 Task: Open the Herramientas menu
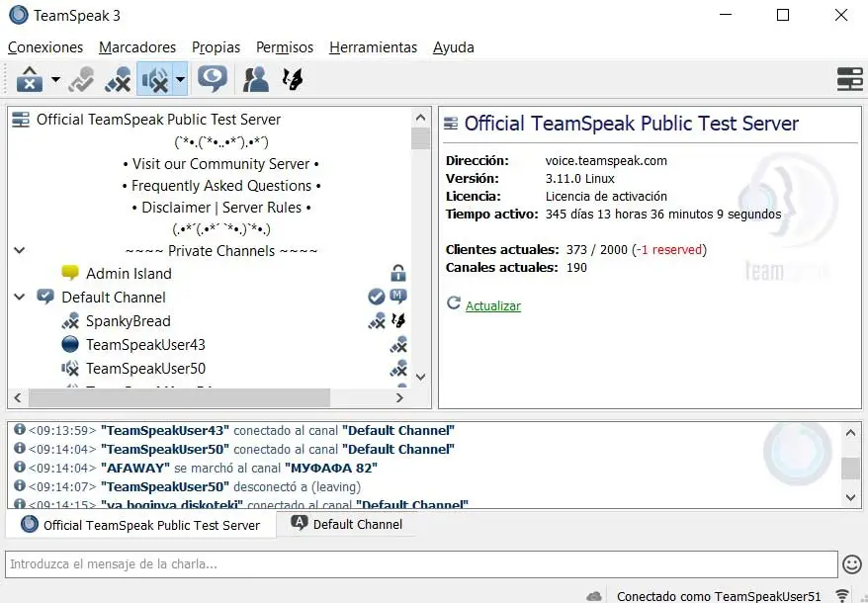[373, 47]
